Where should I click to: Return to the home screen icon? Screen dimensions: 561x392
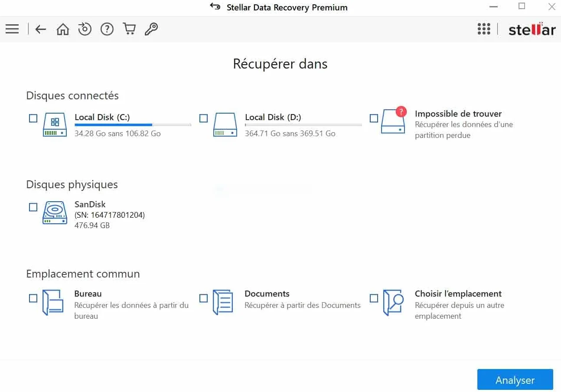pos(63,29)
